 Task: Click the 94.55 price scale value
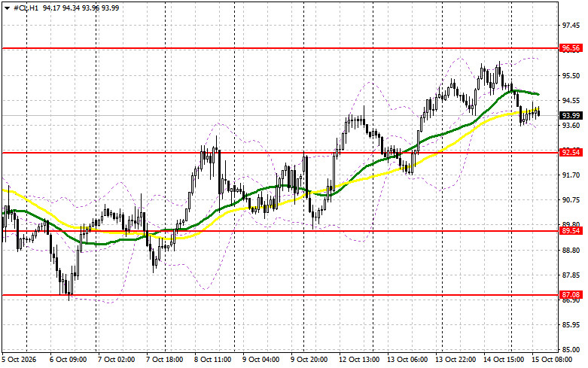(571, 100)
